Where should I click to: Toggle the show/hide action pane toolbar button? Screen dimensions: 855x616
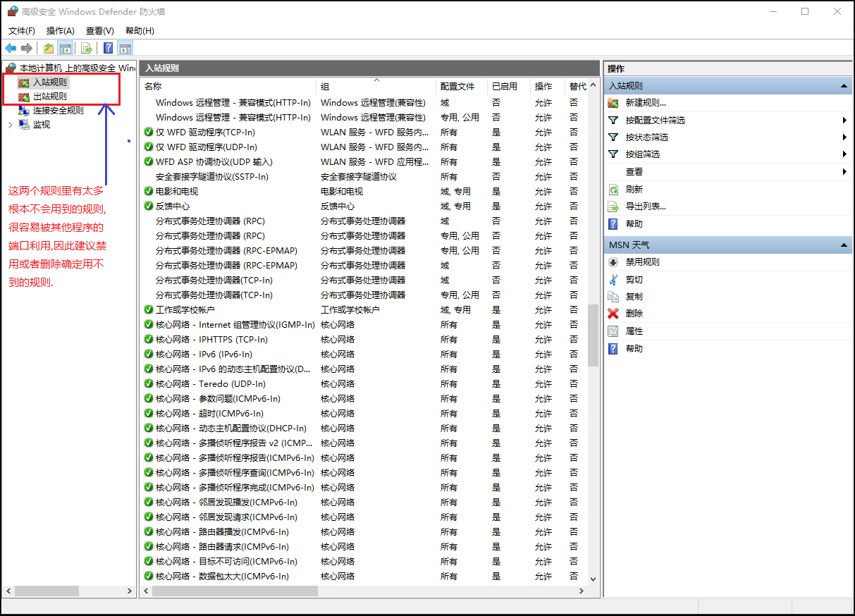pyautogui.click(x=125, y=49)
